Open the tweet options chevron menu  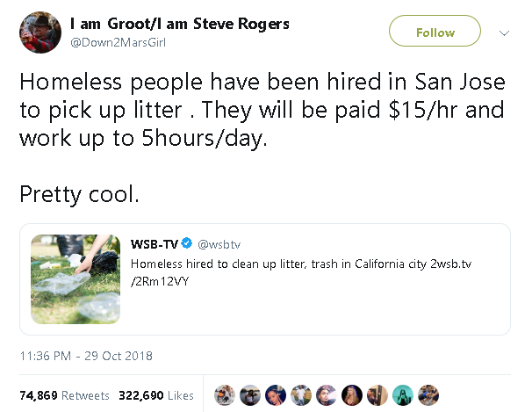tap(504, 33)
